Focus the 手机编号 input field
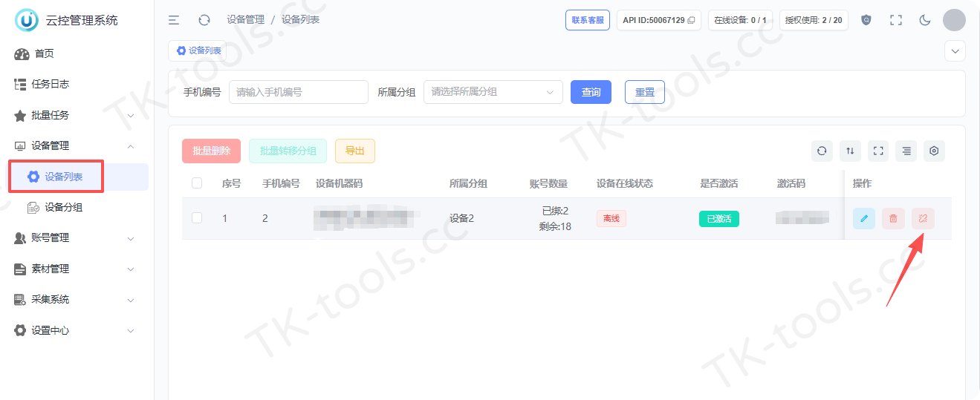 point(299,92)
